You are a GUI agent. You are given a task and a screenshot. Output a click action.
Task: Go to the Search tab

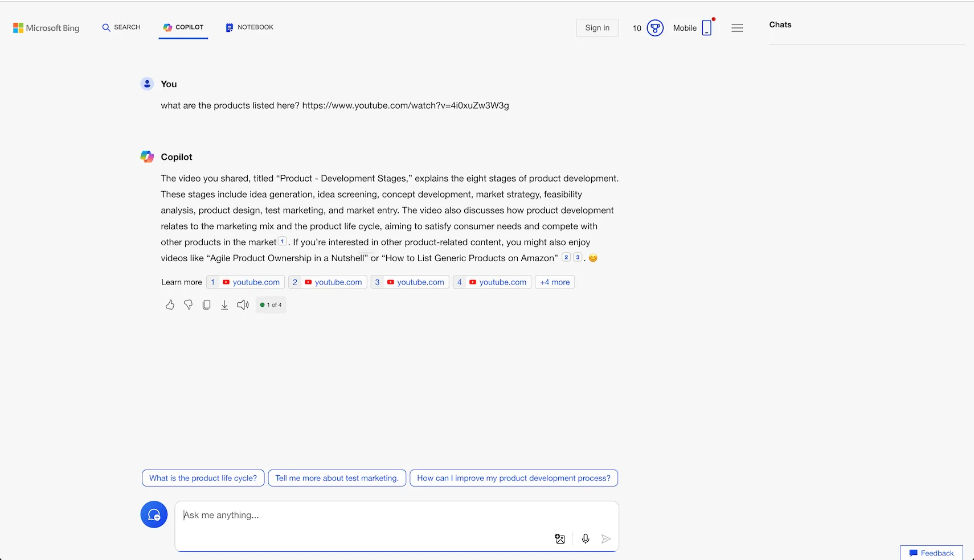121,27
